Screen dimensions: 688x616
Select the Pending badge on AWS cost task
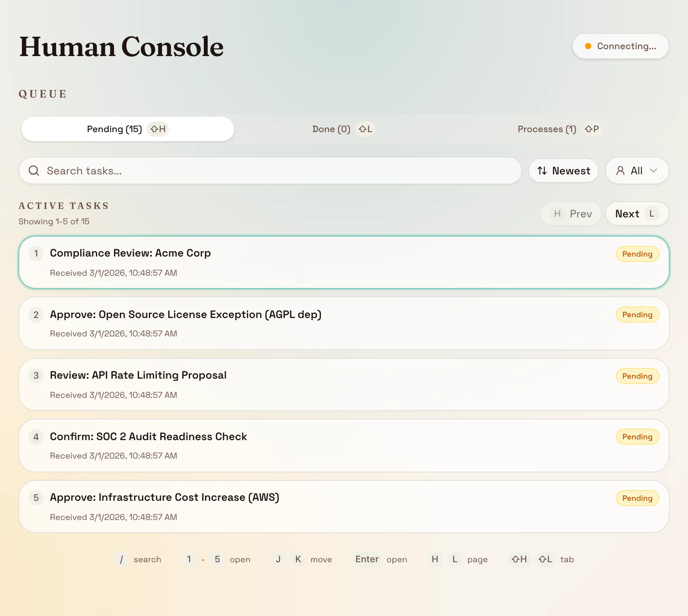coord(637,498)
